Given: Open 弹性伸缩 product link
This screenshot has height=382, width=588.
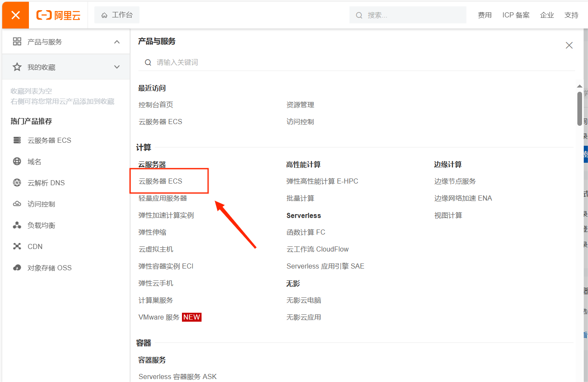Looking at the screenshot, I should tap(152, 232).
